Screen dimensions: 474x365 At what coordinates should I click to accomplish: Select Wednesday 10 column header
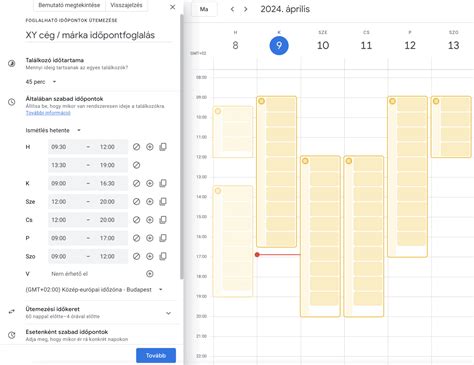pyautogui.click(x=323, y=41)
